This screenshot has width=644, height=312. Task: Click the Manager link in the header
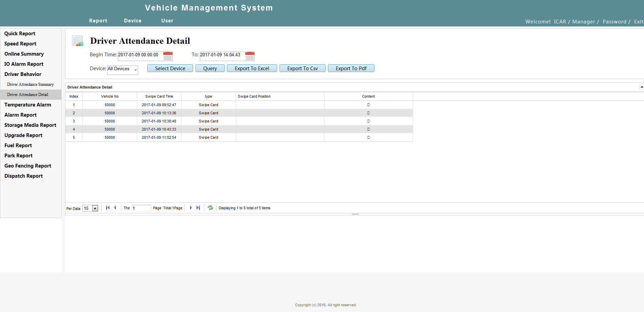coord(583,22)
